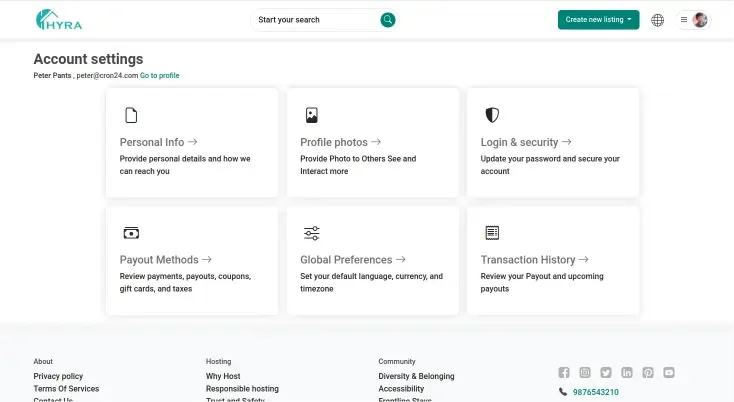Screen dimensions: 734x402
Task: Click the Payout Methods cash icon
Action: click(x=131, y=233)
